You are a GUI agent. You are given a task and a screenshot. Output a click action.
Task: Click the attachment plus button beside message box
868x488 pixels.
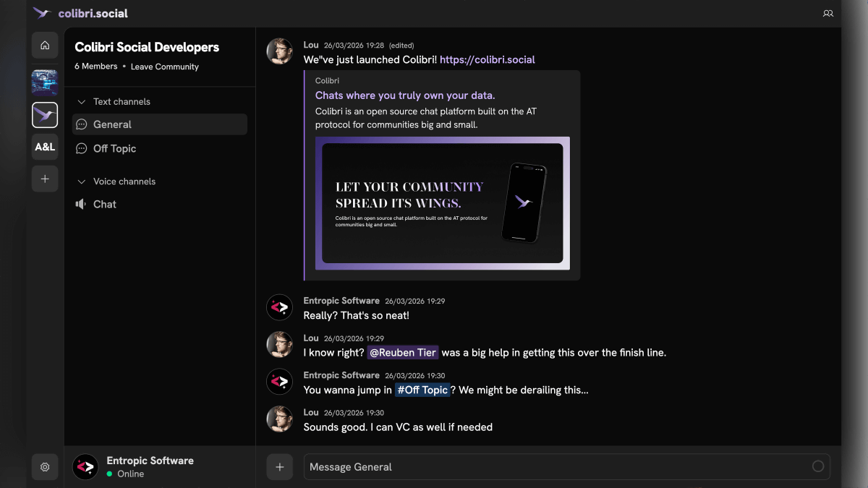pyautogui.click(x=280, y=467)
